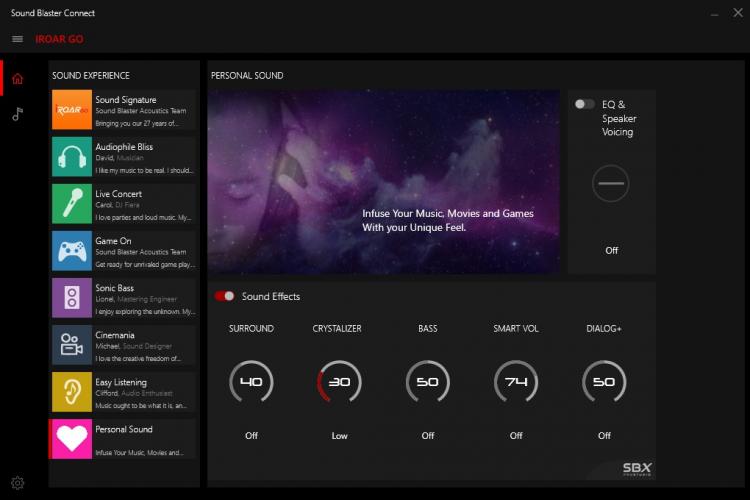Select the Game On gamepad icon
Image resolution: width=750 pixels, height=500 pixels.
tap(72, 251)
